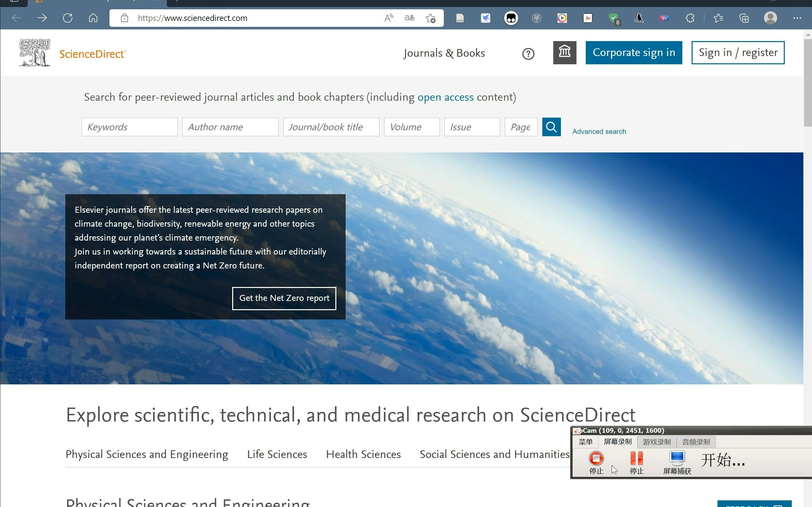The width and height of the screenshot is (812, 507).
Task: Click the menu icon in XCam overlay
Action: click(x=584, y=442)
